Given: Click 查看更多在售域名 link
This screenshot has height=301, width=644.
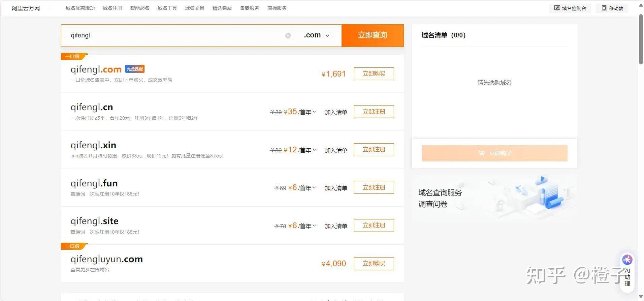Looking at the screenshot, I should click(90, 270).
